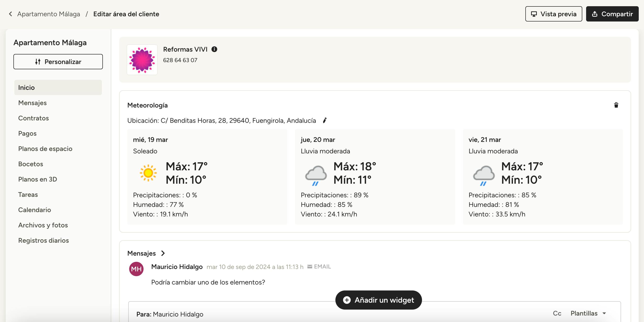The height and width of the screenshot is (322, 644).
Task: Open Vista previa of client area
Action: (x=554, y=14)
